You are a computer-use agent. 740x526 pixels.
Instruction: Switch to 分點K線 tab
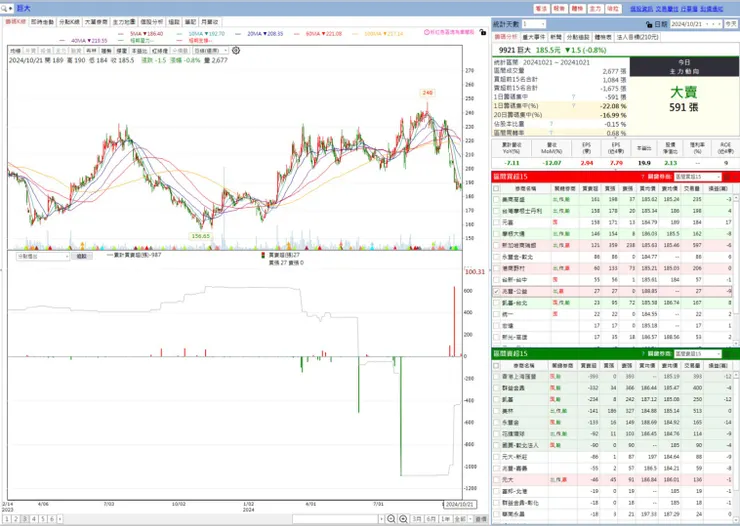pyautogui.click(x=69, y=22)
